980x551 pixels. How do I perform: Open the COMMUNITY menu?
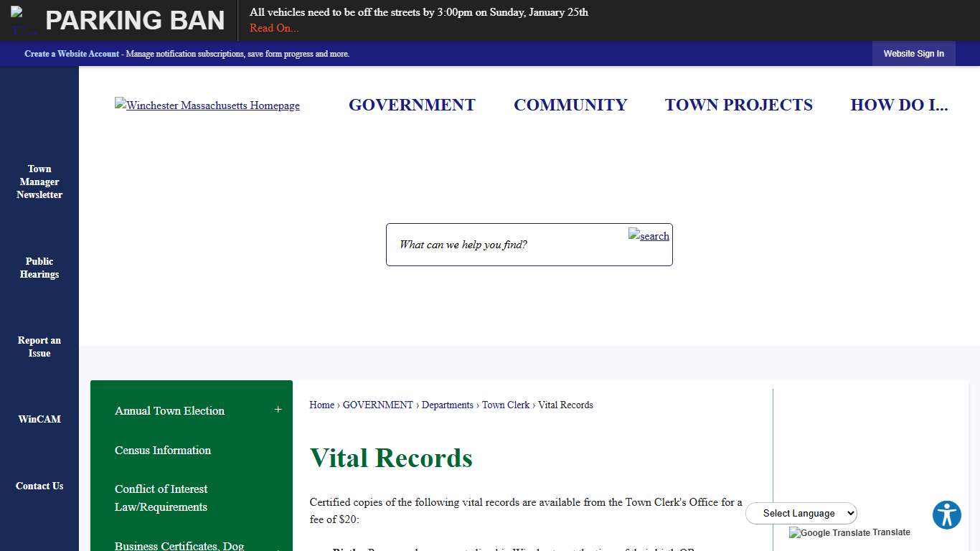(570, 105)
